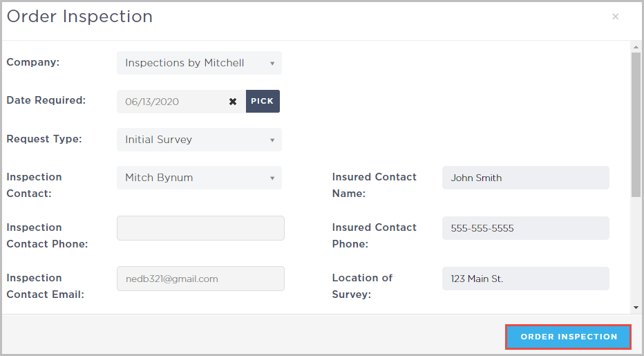
Task: Click the empty scrollbar track below thumb
Action: tap(636, 249)
